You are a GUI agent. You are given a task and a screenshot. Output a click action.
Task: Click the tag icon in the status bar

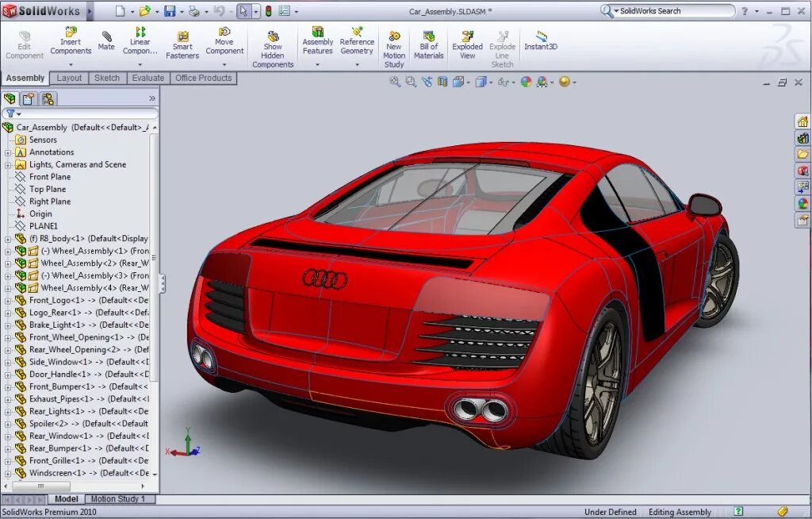(783, 512)
